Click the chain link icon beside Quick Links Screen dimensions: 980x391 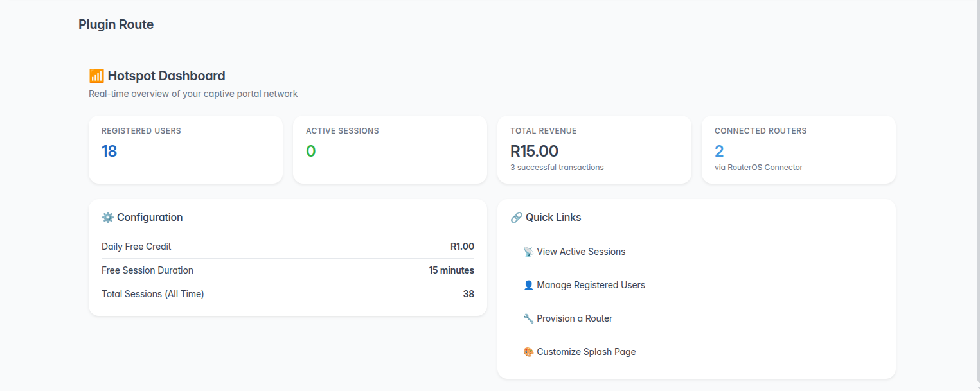(x=516, y=218)
